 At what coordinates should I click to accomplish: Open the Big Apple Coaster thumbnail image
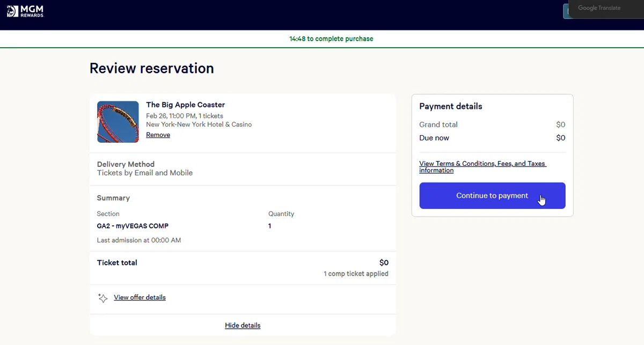click(x=118, y=122)
